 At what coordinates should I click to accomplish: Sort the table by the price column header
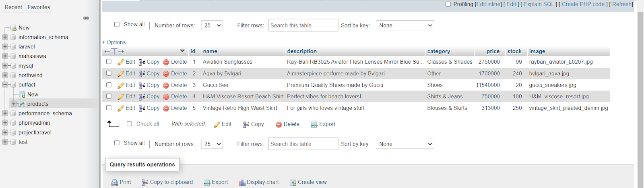(493, 51)
